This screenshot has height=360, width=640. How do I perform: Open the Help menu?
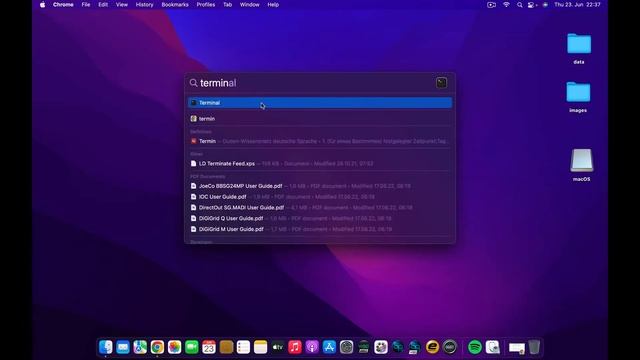pyautogui.click(x=273, y=5)
